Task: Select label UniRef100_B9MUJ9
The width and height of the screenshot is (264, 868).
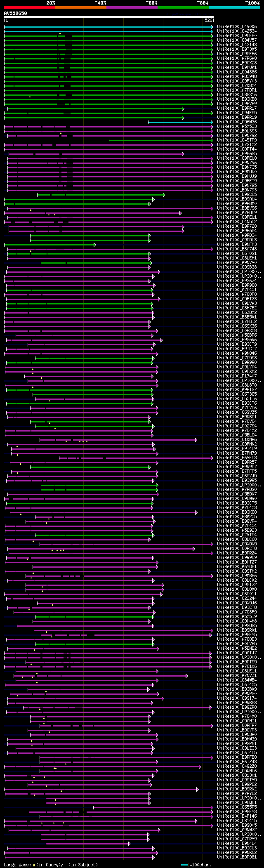Action: 237,177
